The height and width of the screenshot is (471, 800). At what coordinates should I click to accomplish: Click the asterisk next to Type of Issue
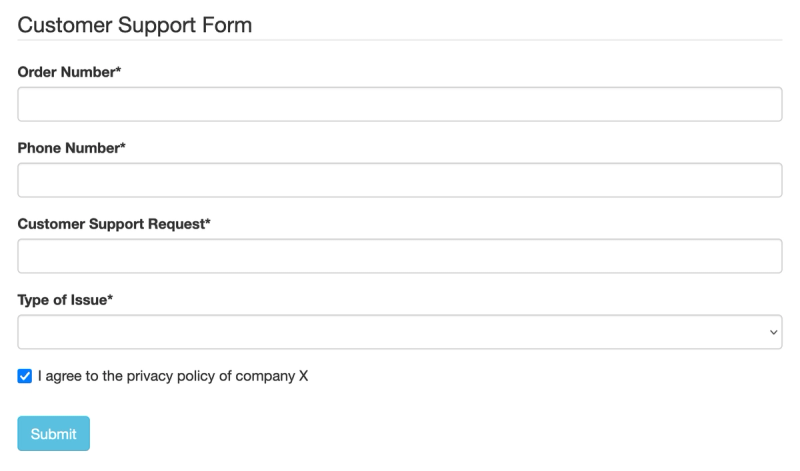(109, 299)
